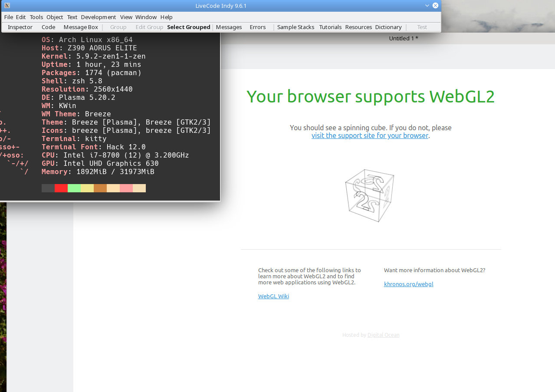
Task: Click the yellow terminal color swatch
Action: click(x=87, y=188)
